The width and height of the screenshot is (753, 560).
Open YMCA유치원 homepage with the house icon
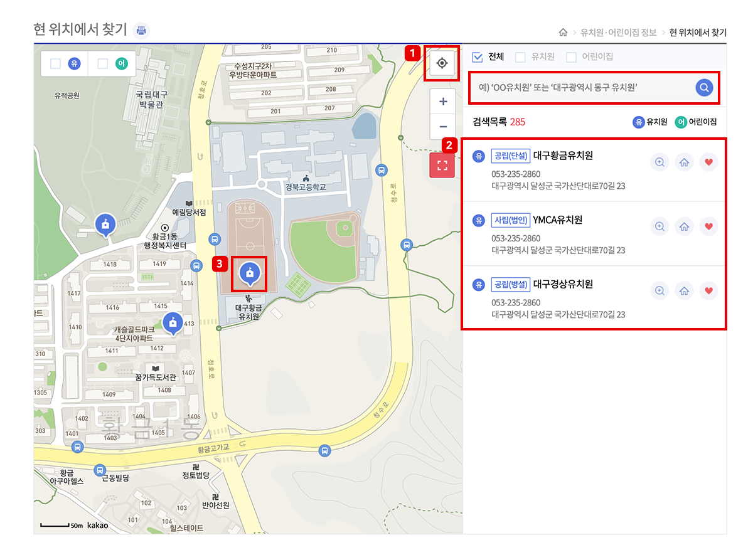pos(684,226)
